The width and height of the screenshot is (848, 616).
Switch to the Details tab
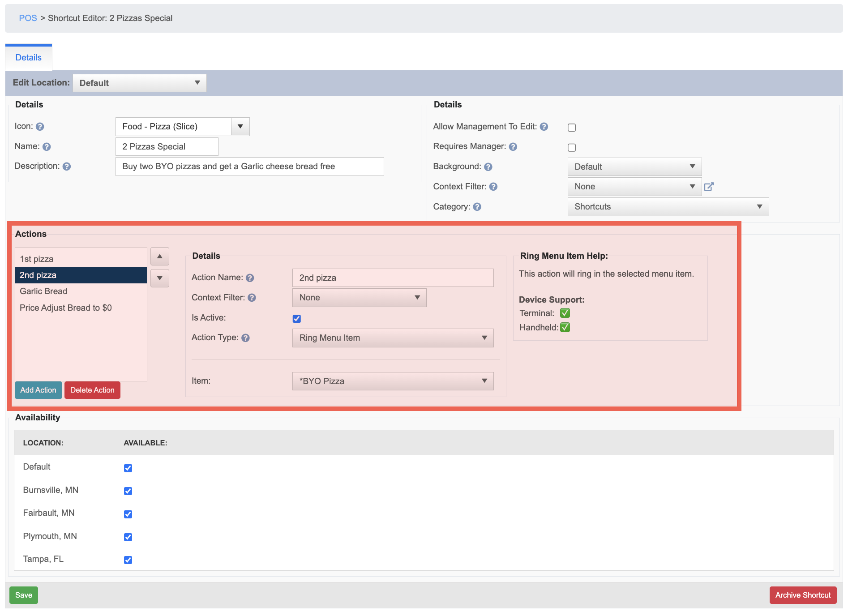point(29,58)
